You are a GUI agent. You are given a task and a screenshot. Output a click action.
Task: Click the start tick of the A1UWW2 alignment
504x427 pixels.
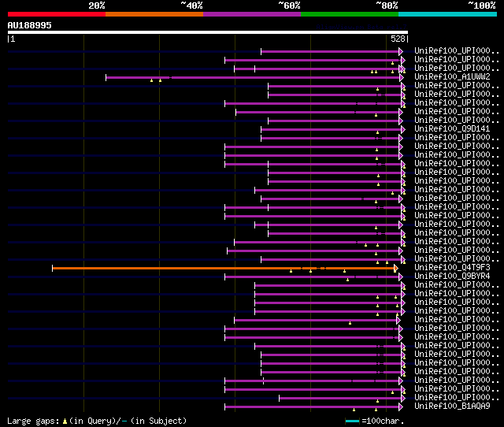point(106,77)
